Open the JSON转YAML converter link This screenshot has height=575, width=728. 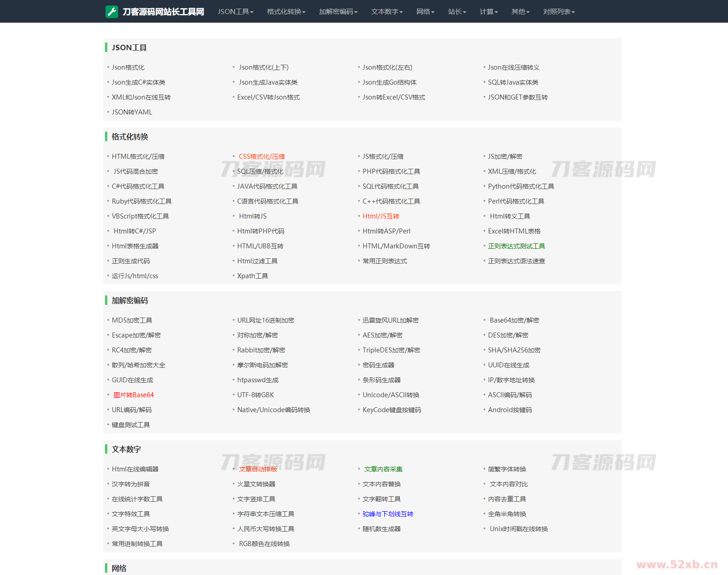[132, 112]
